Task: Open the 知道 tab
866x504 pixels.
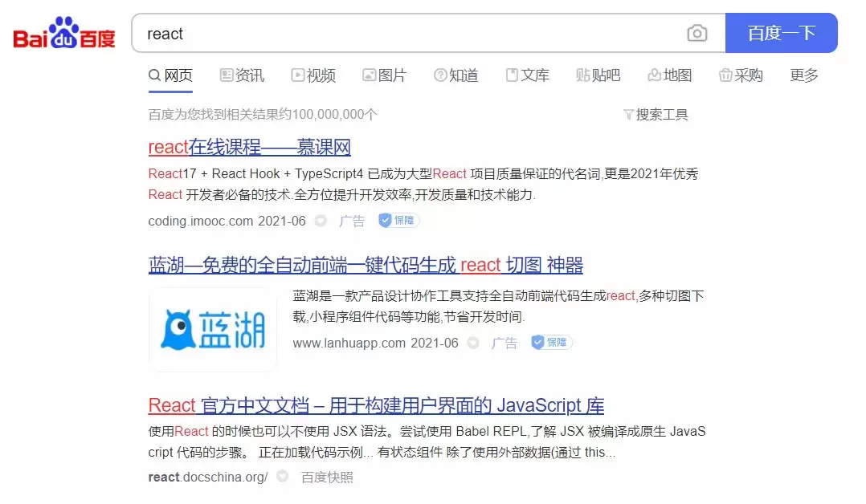Action: click(x=455, y=75)
